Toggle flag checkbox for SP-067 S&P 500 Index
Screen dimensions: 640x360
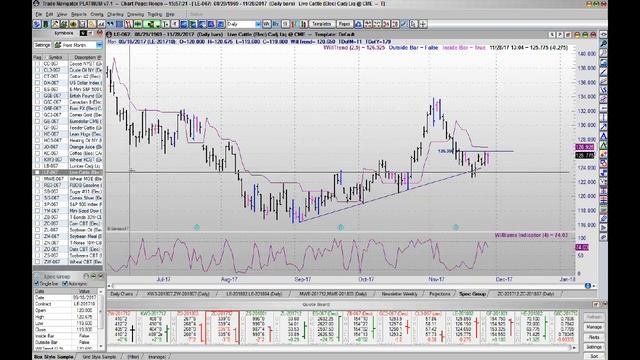click(38, 204)
